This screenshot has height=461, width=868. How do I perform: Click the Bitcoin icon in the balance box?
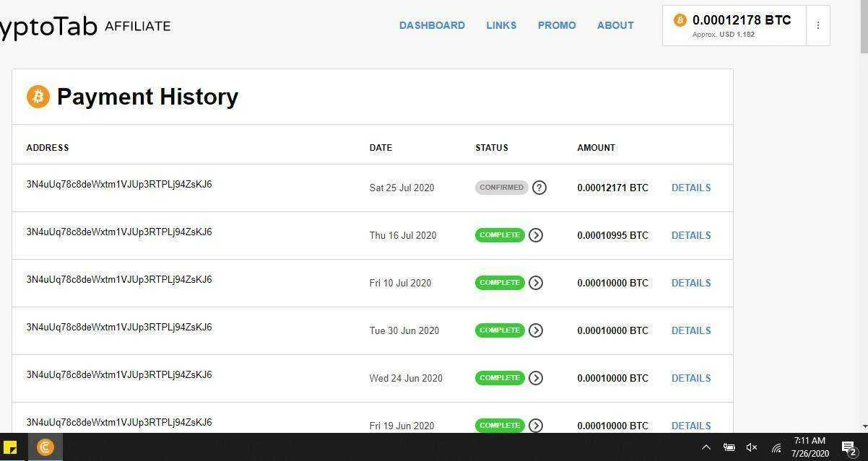(680, 20)
